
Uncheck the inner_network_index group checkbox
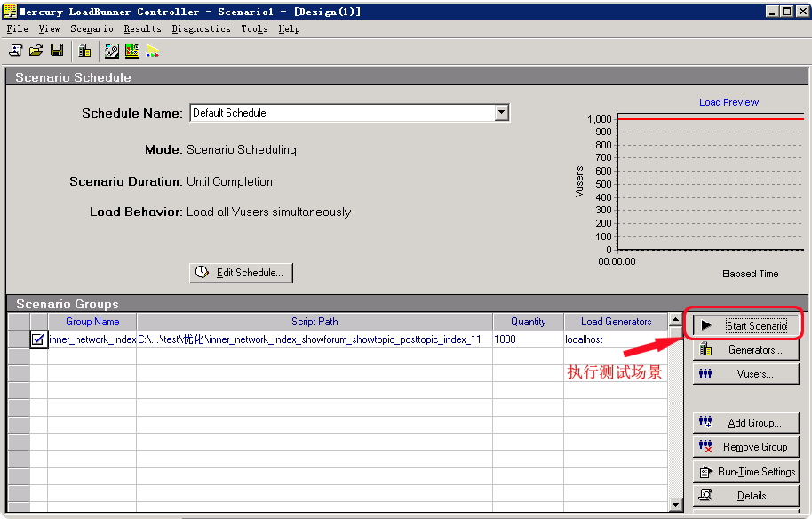[38, 339]
